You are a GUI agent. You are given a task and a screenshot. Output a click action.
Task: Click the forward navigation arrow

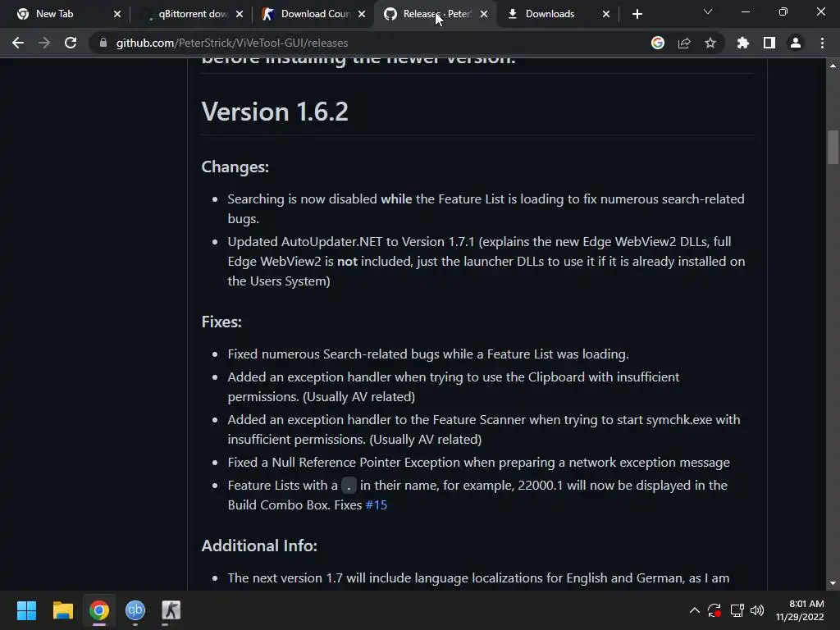[x=44, y=43]
